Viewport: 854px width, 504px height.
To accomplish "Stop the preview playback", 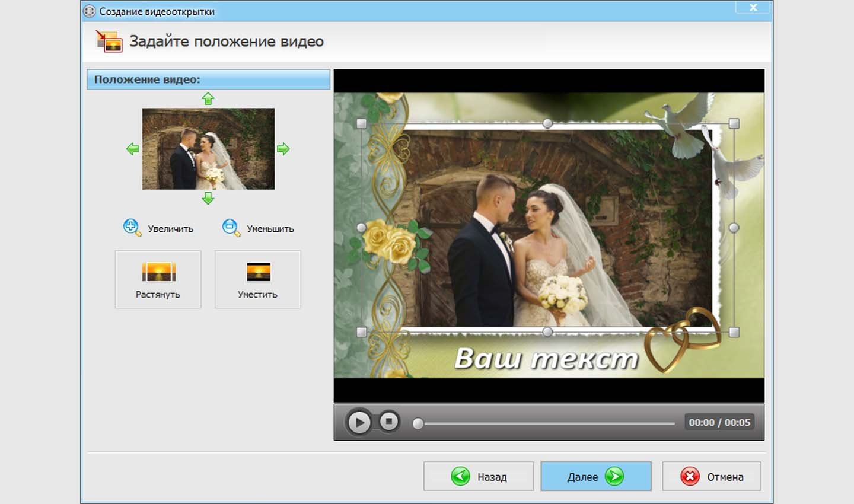I will click(389, 422).
